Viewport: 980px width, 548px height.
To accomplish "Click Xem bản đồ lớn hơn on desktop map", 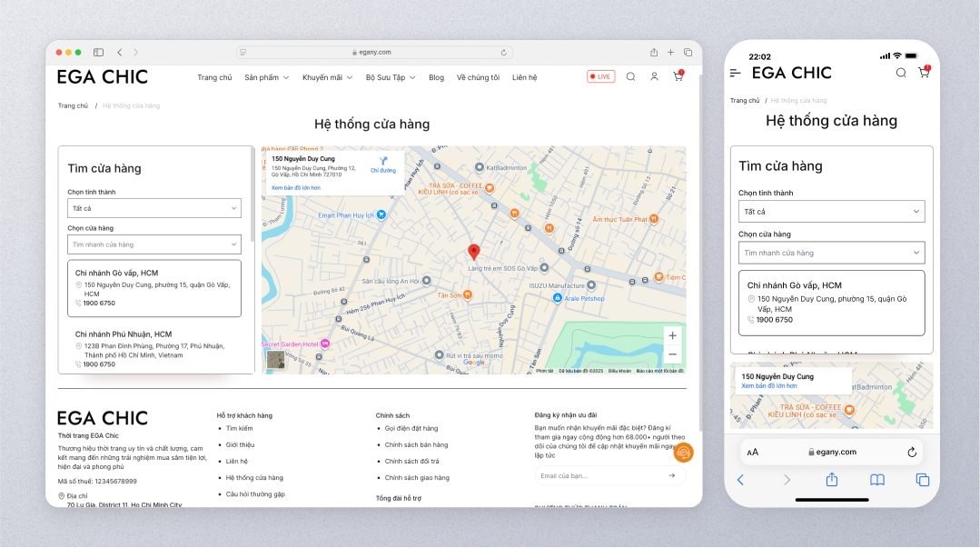I will [x=295, y=188].
